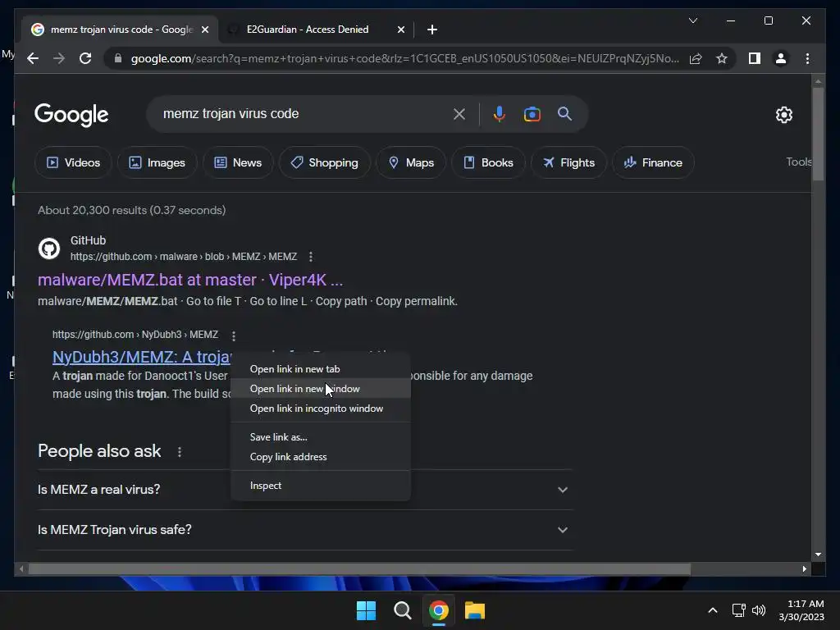Click the scroll-down arrow of the vertical scrollbar
The image size is (840, 630).
(x=818, y=555)
